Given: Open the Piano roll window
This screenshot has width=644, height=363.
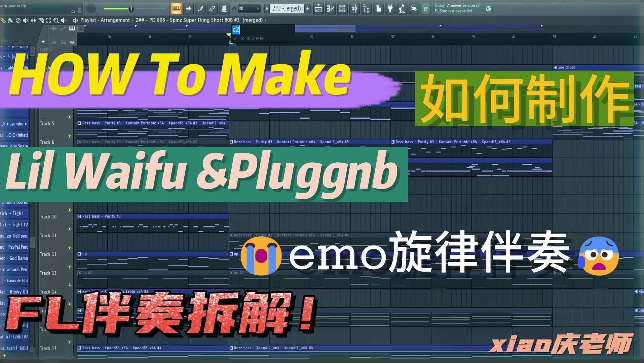Looking at the screenshot, I should click(330, 9).
